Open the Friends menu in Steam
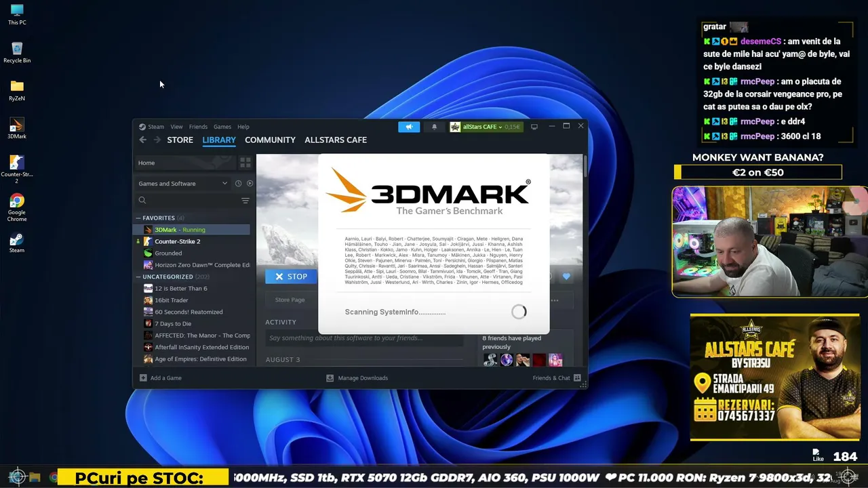Viewport: 868px width, 488px height. pos(198,127)
